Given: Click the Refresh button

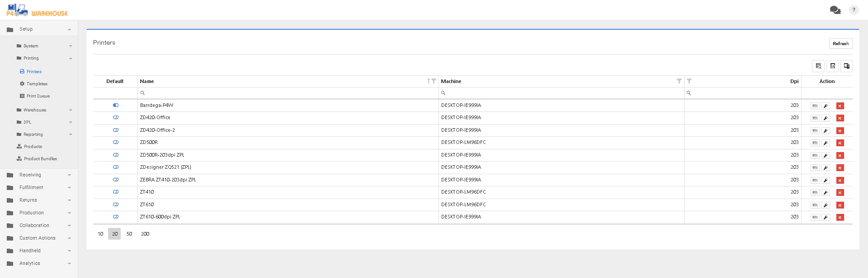Looking at the screenshot, I should 840,44.
